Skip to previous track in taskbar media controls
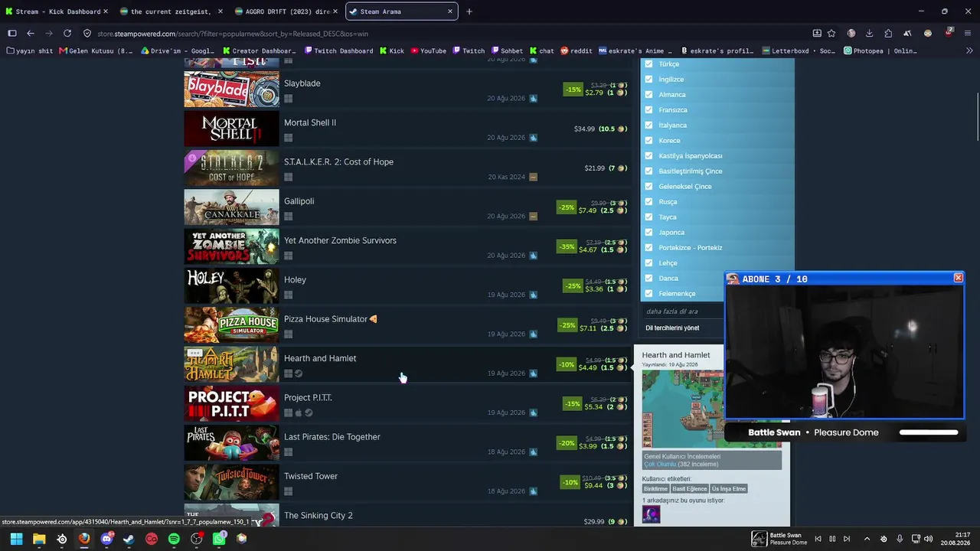 818,539
